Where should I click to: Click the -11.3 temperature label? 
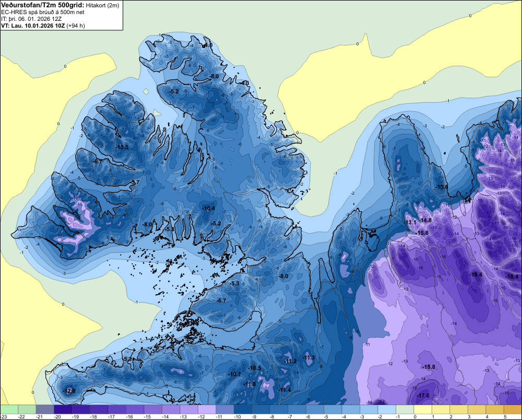pos(309,357)
